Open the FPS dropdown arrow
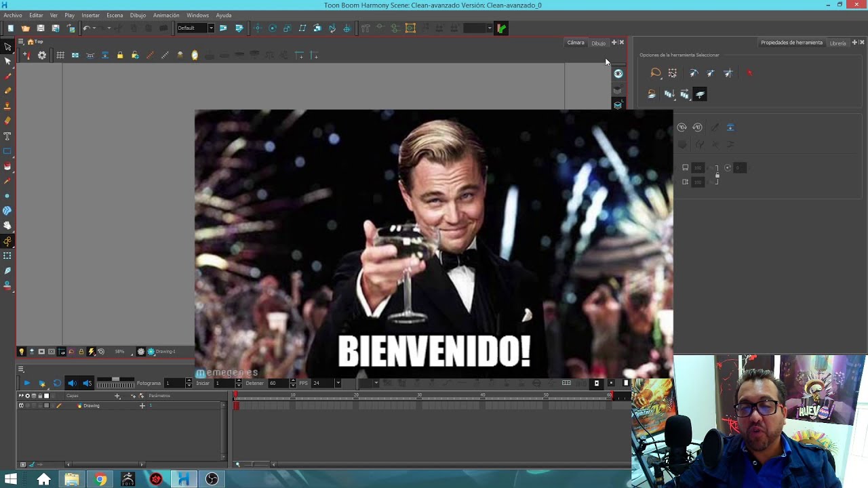 [x=338, y=384]
